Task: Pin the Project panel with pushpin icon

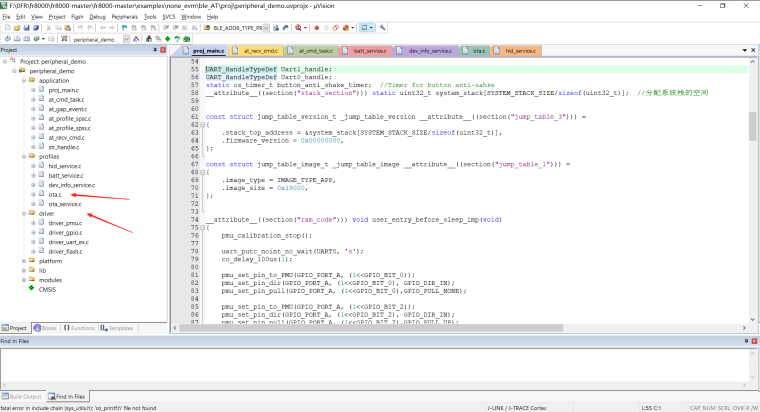Action: [x=153, y=50]
